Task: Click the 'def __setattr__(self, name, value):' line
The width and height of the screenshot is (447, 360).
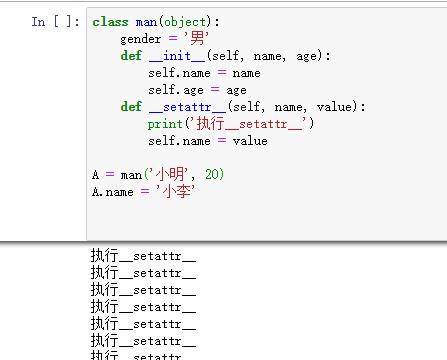Action: pyautogui.click(x=243, y=107)
